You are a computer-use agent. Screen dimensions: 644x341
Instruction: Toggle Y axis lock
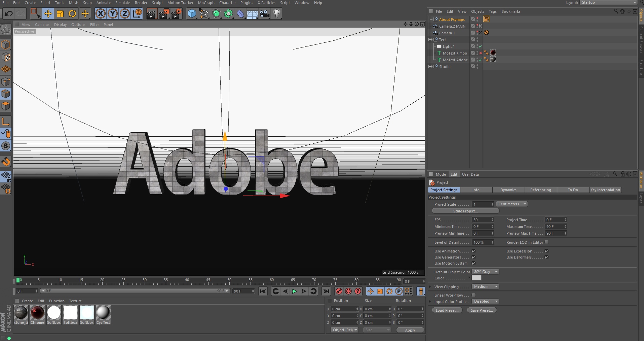pyautogui.click(x=112, y=14)
